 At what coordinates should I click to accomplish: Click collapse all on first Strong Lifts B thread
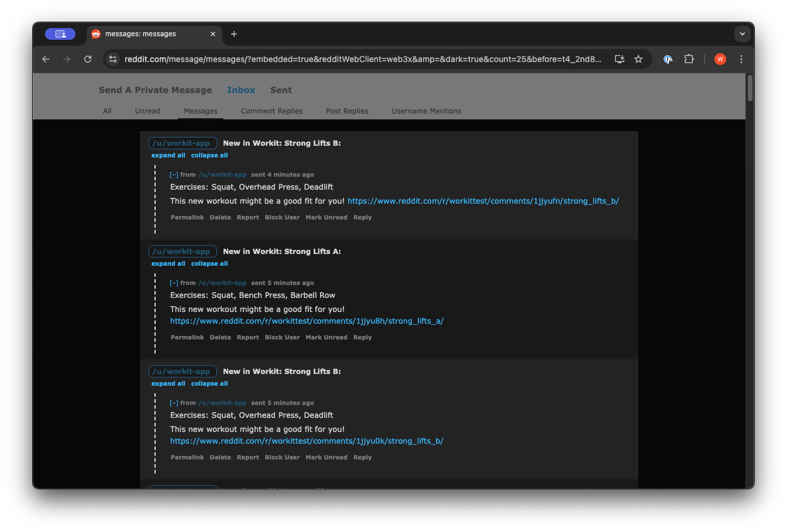[x=209, y=156]
